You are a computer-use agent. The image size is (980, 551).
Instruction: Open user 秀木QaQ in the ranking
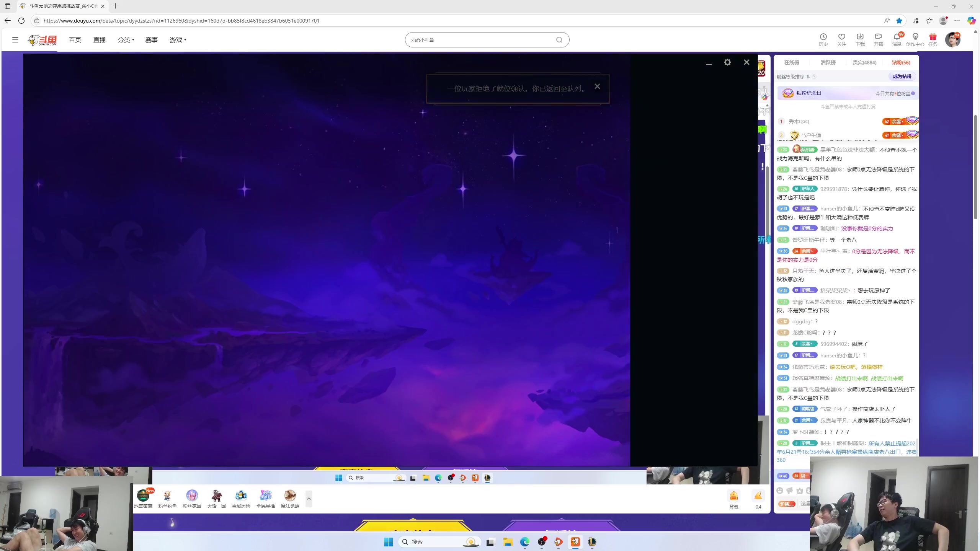[799, 121]
